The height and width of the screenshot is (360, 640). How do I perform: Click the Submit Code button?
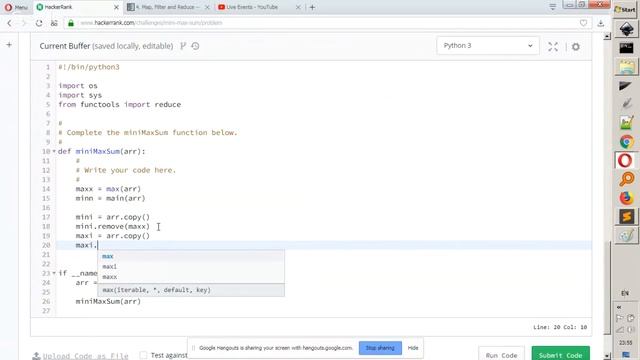[560, 354]
